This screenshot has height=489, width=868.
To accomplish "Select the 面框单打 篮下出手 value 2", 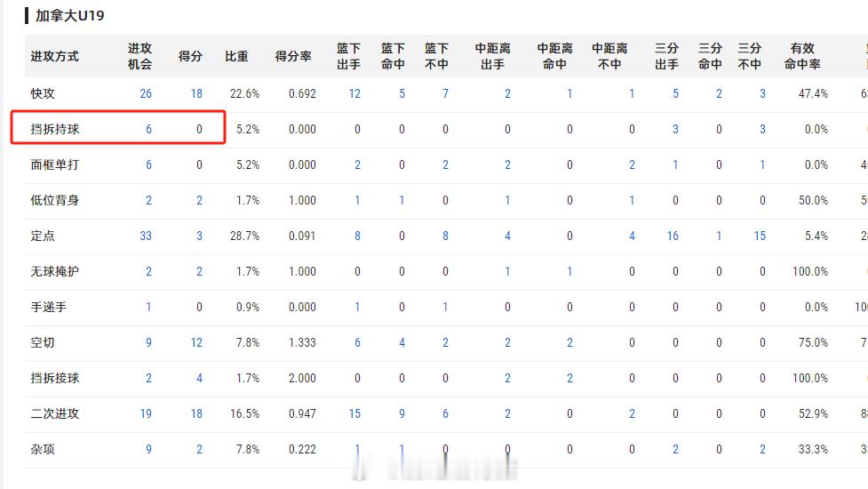I will (358, 164).
